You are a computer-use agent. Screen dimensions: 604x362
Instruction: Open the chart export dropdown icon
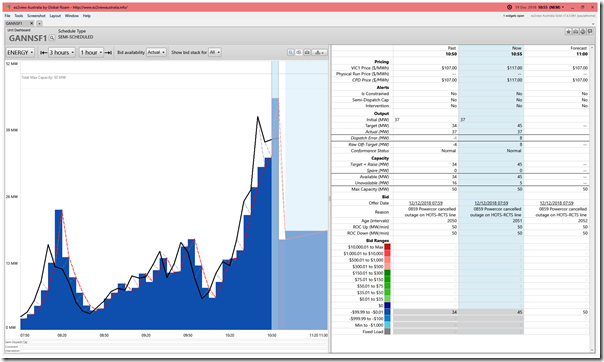(319, 52)
